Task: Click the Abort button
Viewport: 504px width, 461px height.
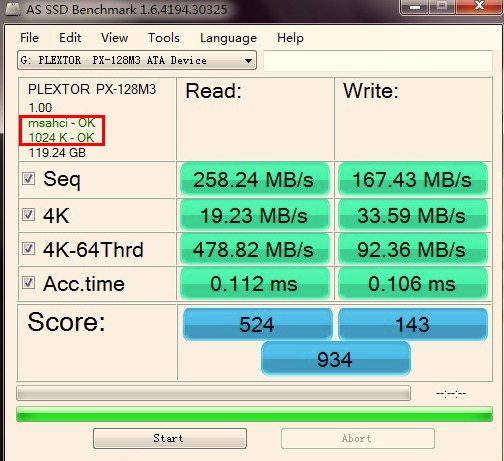Action: [x=358, y=438]
